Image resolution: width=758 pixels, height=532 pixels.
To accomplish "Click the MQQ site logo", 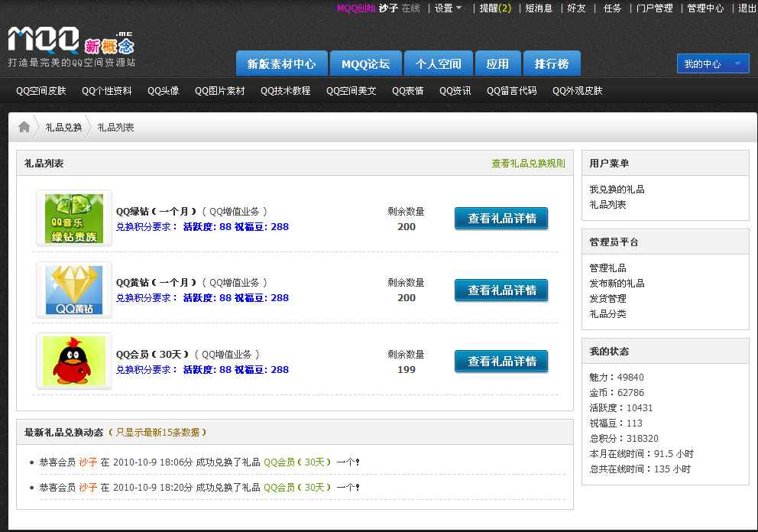I will pos(71,47).
